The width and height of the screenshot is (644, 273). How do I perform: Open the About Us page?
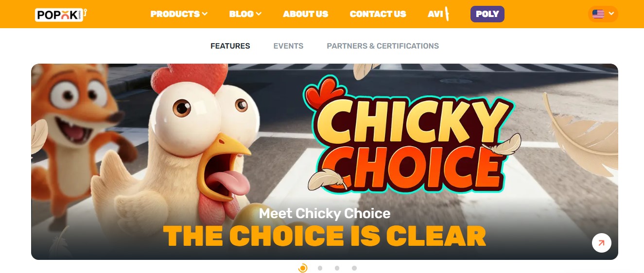point(306,14)
